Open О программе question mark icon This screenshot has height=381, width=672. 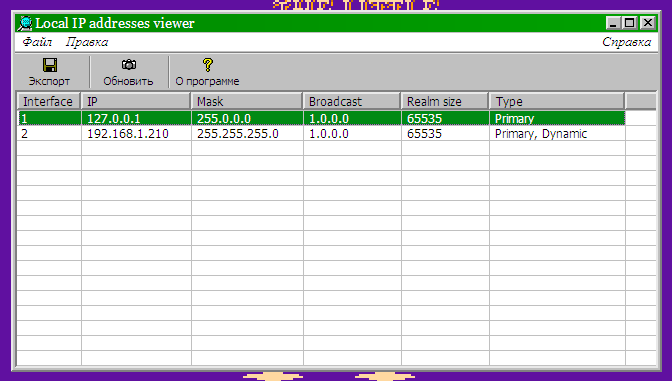[x=207, y=65]
